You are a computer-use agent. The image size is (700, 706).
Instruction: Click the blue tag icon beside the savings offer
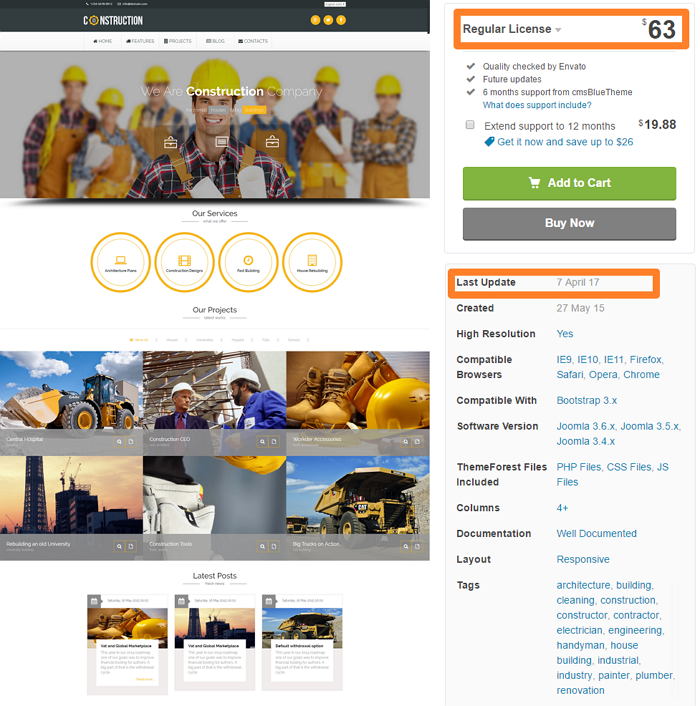click(489, 142)
